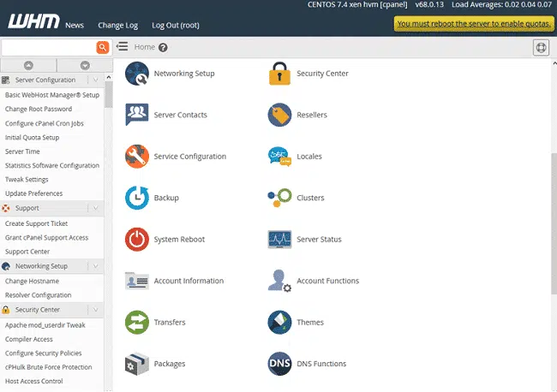557x392 pixels.
Task: Open Initial Quota Setup link
Action: [x=32, y=137]
